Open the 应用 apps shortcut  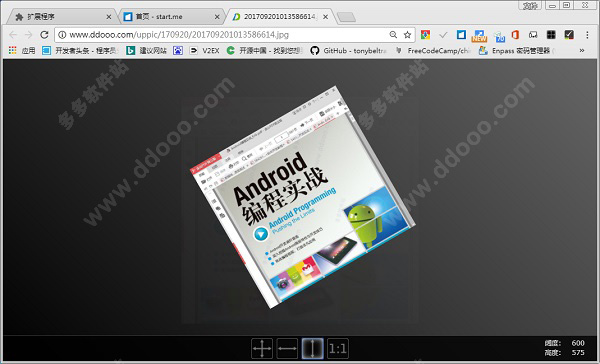[x=22, y=51]
